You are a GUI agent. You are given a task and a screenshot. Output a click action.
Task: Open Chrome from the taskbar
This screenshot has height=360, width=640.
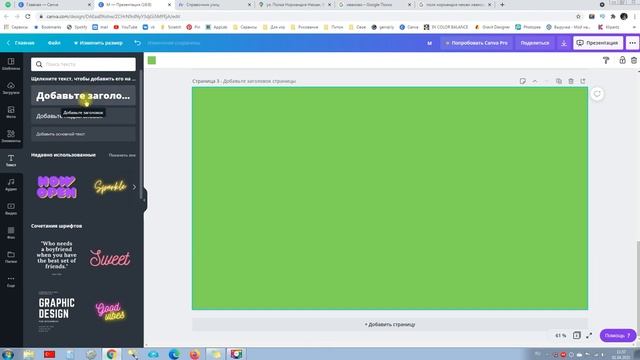112,354
